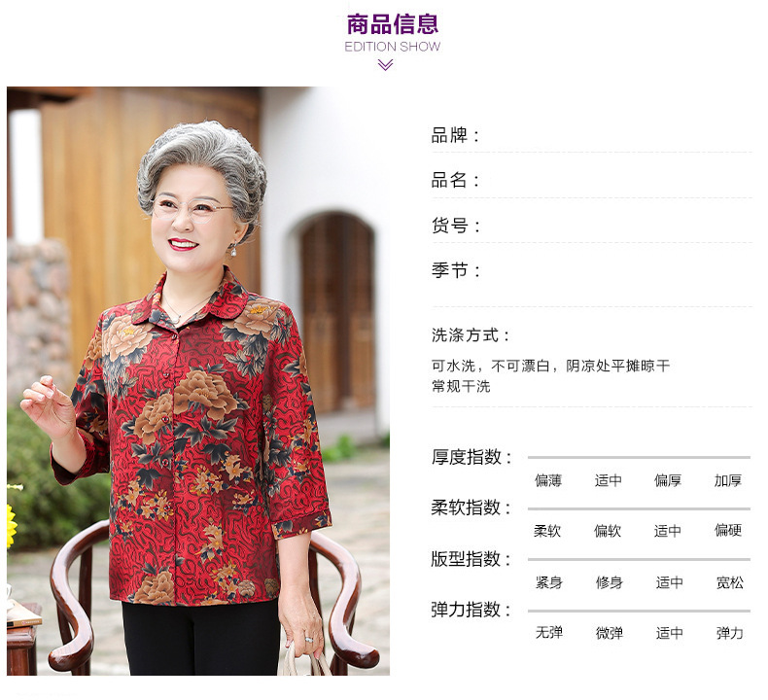Select 微弹 on the elasticity scale
This screenshot has width=768, height=700.
[x=610, y=633]
